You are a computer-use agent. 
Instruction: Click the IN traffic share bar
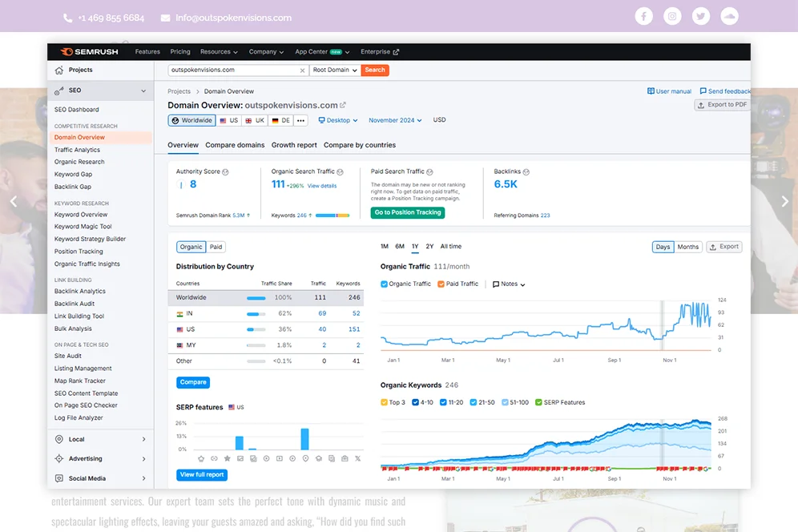[256, 314]
